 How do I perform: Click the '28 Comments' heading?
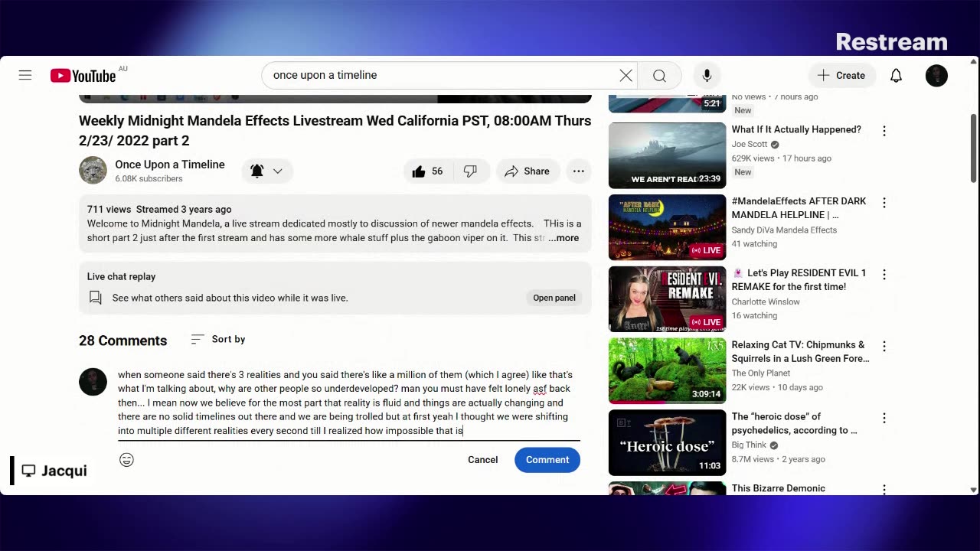click(122, 341)
